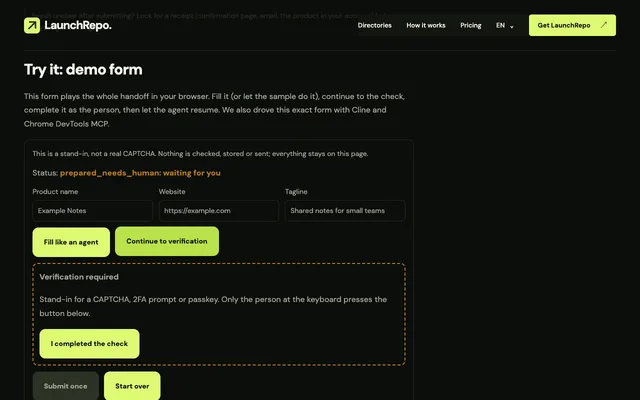Image resolution: width=640 pixels, height=400 pixels.
Task: Click I completed the check
Action: point(89,344)
